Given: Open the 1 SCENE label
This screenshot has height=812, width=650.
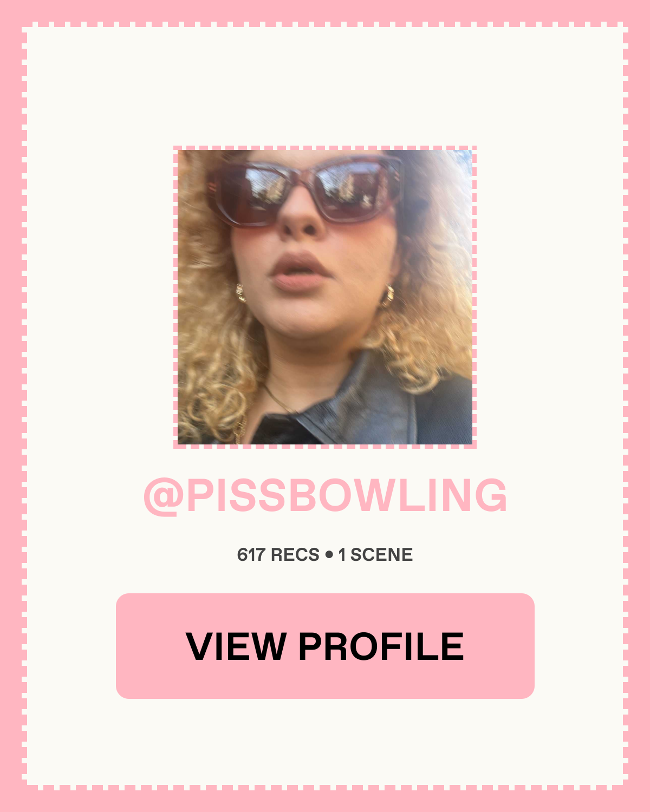Looking at the screenshot, I should pos(375,555).
